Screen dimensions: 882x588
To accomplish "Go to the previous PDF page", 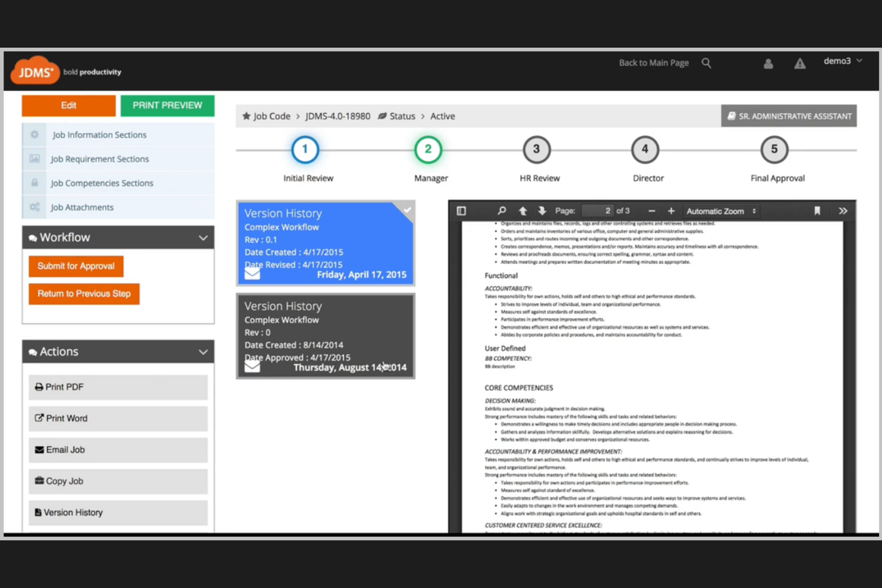I will point(522,210).
